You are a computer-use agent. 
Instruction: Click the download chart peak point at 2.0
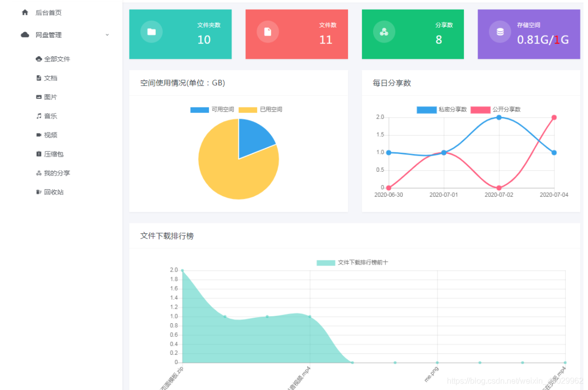[x=183, y=271]
